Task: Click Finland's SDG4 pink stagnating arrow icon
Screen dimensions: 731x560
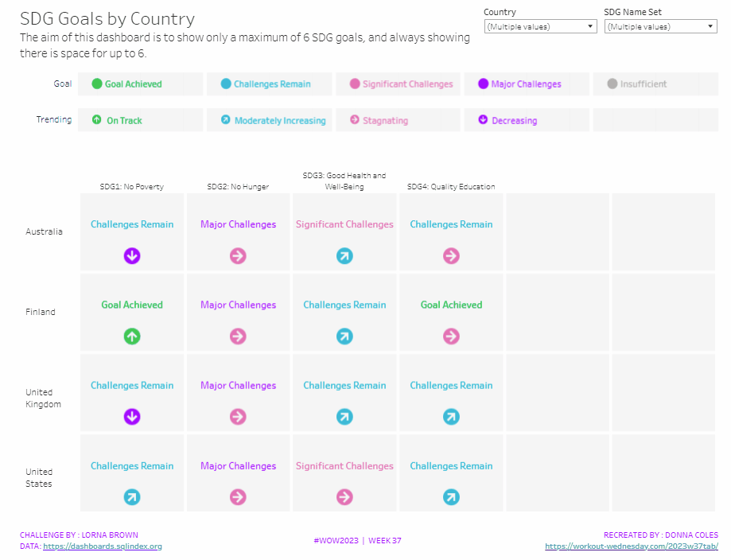Action: 451,336
